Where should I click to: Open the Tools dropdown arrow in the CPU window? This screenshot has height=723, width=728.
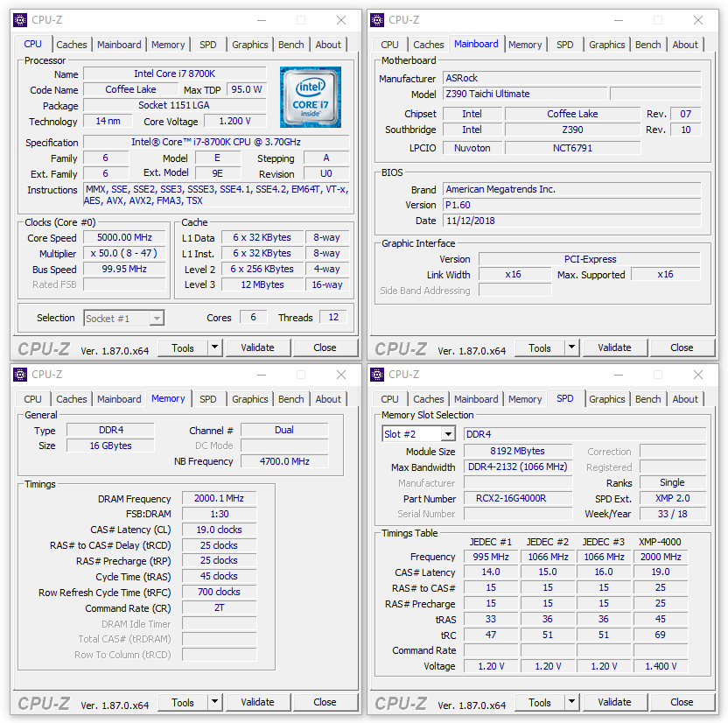tap(215, 347)
